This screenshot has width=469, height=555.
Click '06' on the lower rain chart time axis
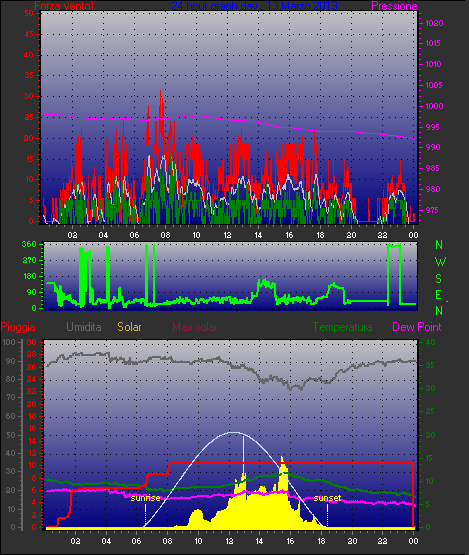137,541
